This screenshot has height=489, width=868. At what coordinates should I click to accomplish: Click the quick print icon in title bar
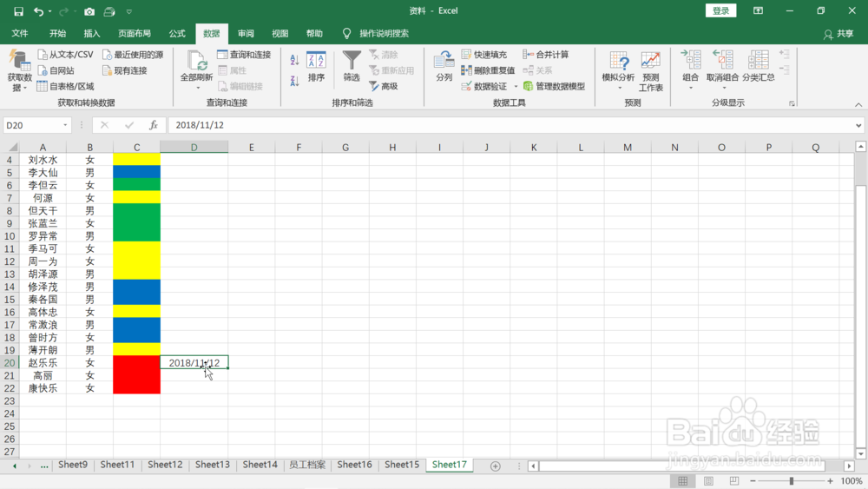(x=109, y=11)
